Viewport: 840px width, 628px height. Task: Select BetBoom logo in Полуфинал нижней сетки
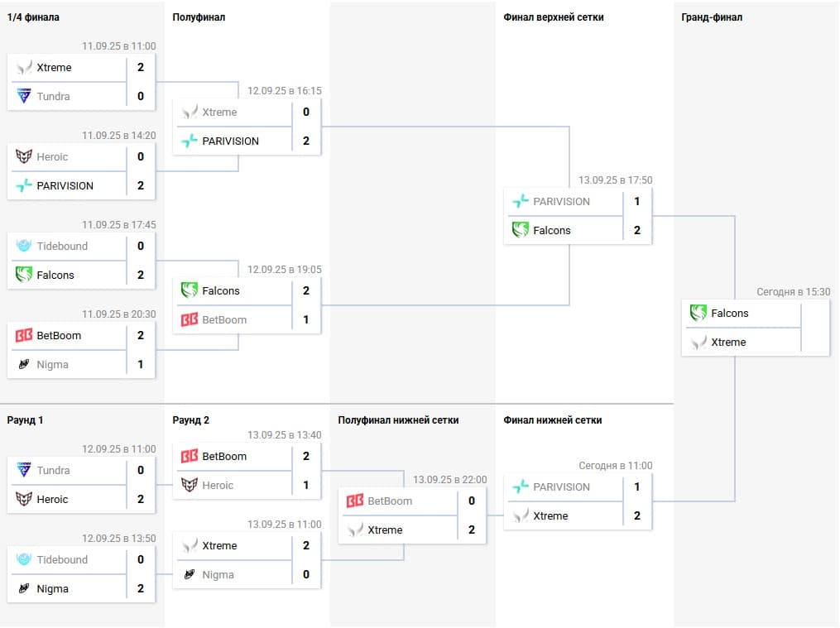coord(355,501)
